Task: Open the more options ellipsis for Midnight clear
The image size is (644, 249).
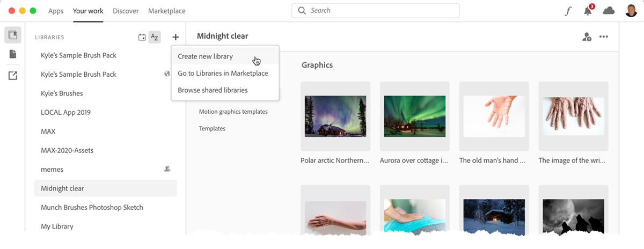Action: [604, 37]
